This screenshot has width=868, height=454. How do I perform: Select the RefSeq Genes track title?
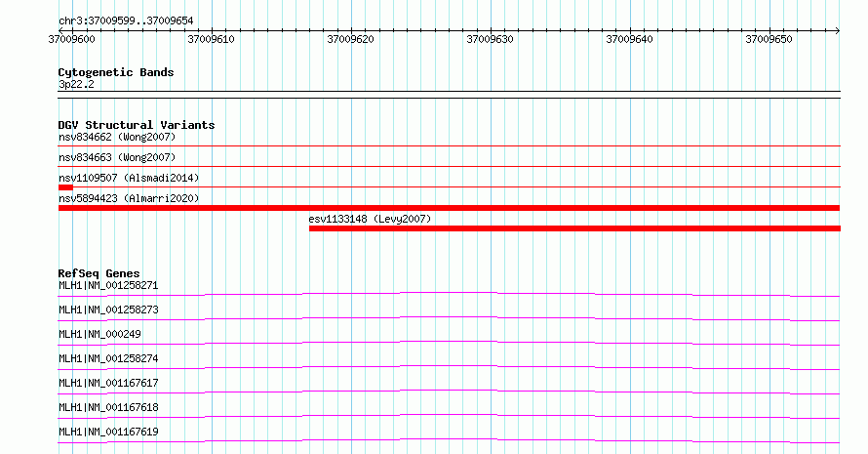pos(99,273)
